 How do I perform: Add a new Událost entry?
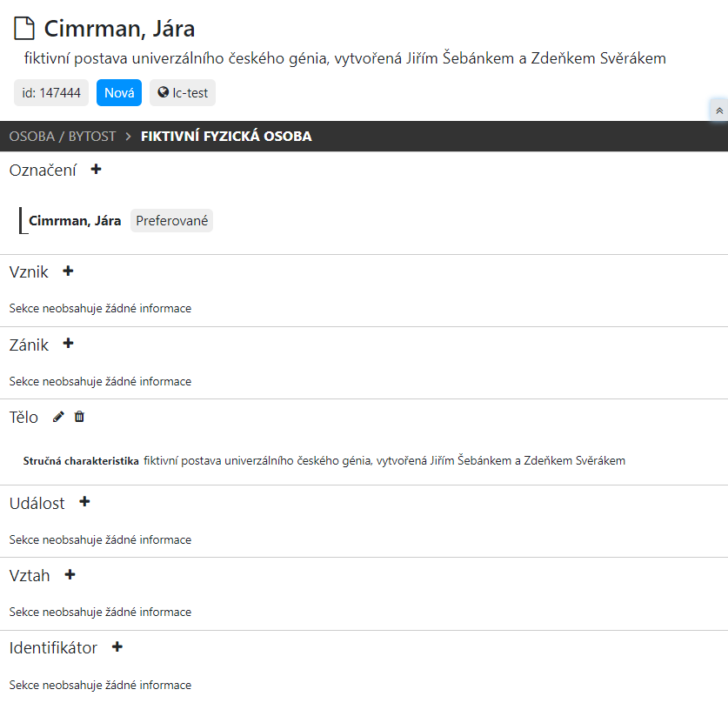tap(84, 502)
